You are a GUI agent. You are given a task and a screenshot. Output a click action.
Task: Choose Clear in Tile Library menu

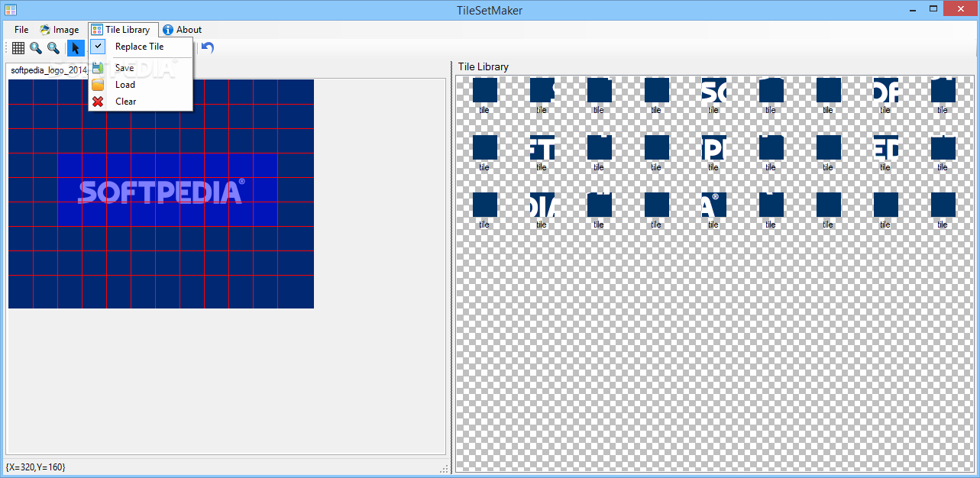coord(141,102)
